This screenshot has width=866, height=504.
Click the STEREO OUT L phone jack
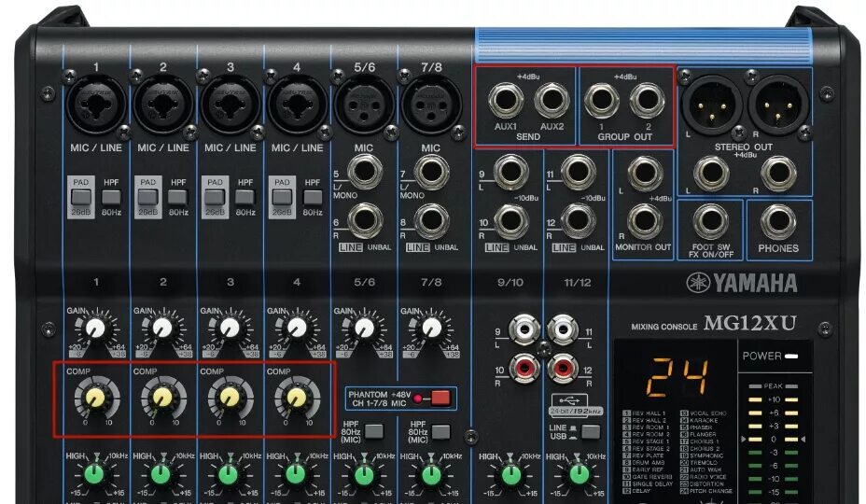click(711, 174)
